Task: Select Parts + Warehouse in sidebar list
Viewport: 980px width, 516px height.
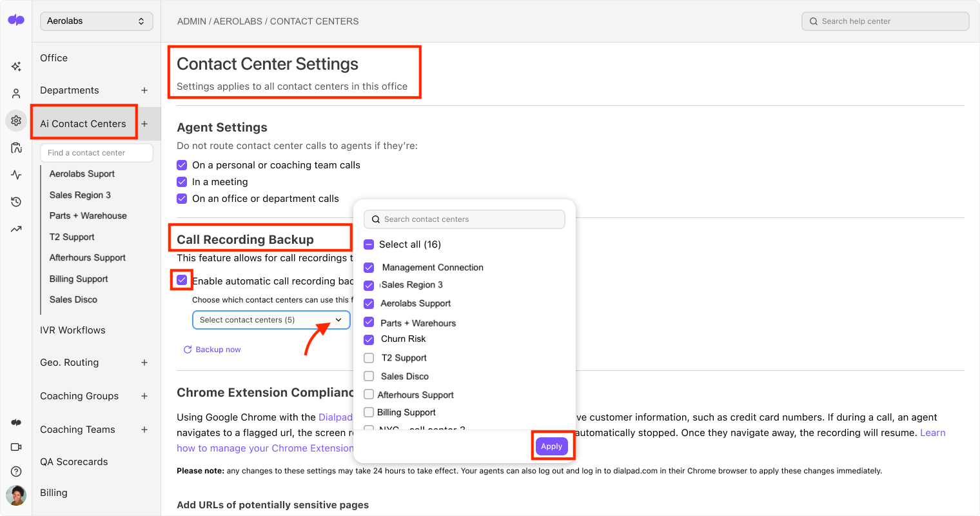Action: pyautogui.click(x=88, y=216)
